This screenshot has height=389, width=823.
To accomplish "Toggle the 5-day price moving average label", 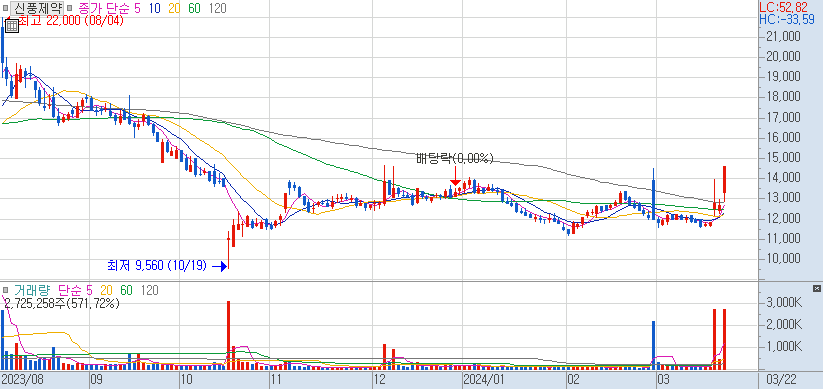I will pyautogui.click(x=137, y=8).
